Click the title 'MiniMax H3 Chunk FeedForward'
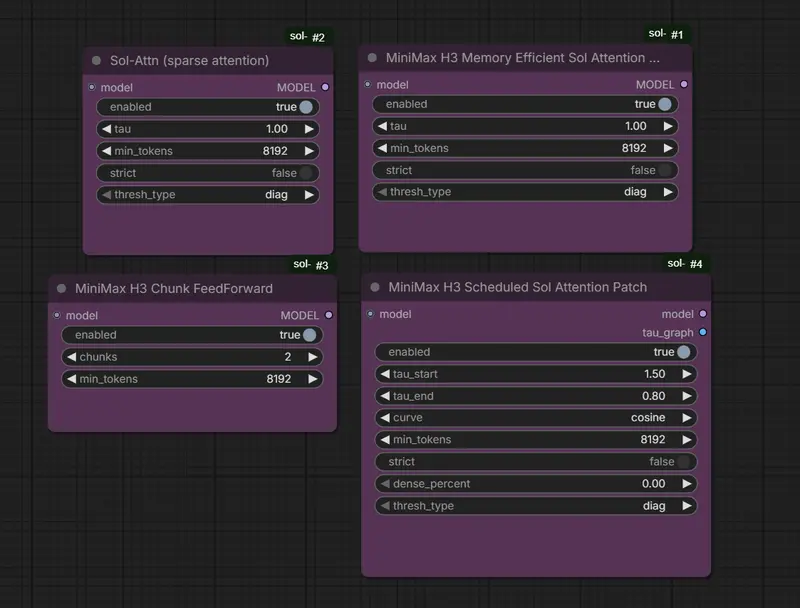This screenshot has height=608, width=800. click(174, 289)
